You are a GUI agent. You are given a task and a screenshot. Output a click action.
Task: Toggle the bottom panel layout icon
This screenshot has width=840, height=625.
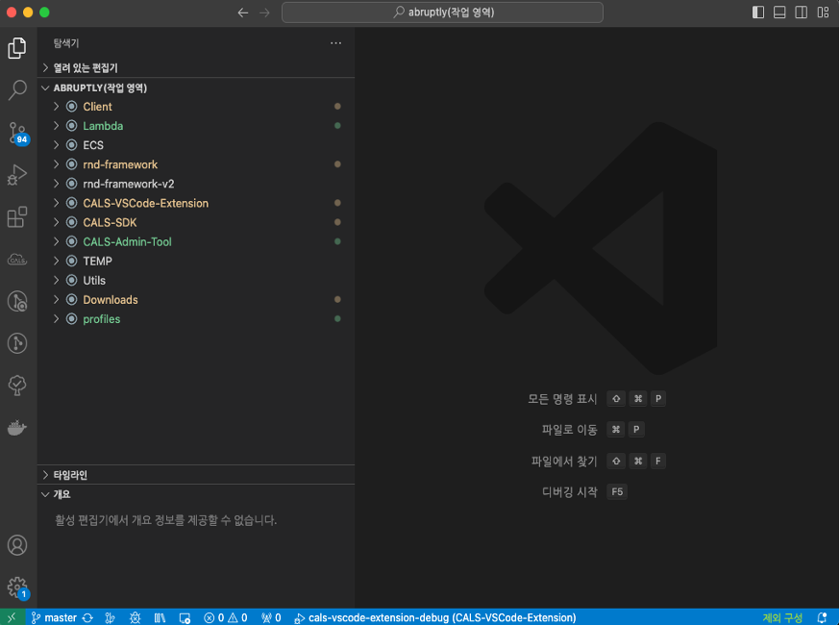[779, 12]
